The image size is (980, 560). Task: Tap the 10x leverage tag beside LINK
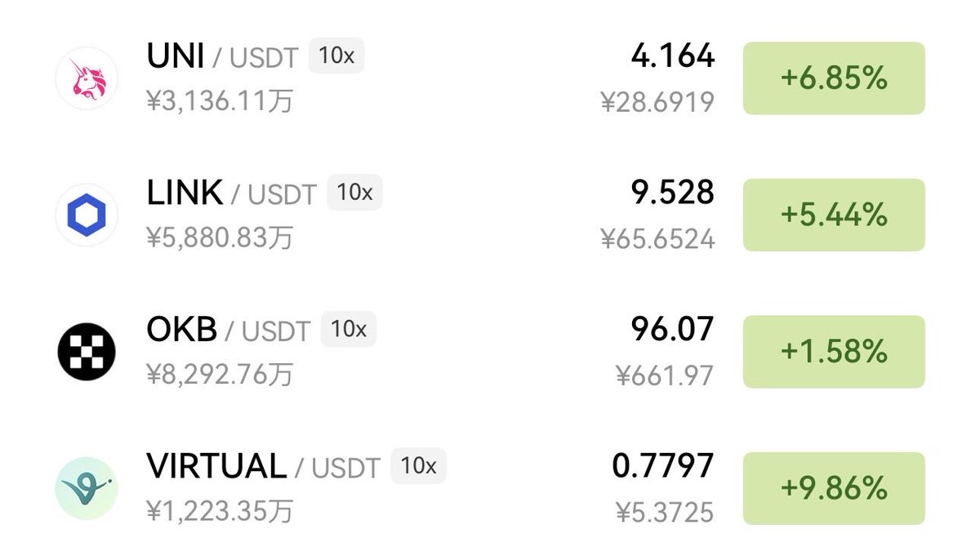click(354, 193)
